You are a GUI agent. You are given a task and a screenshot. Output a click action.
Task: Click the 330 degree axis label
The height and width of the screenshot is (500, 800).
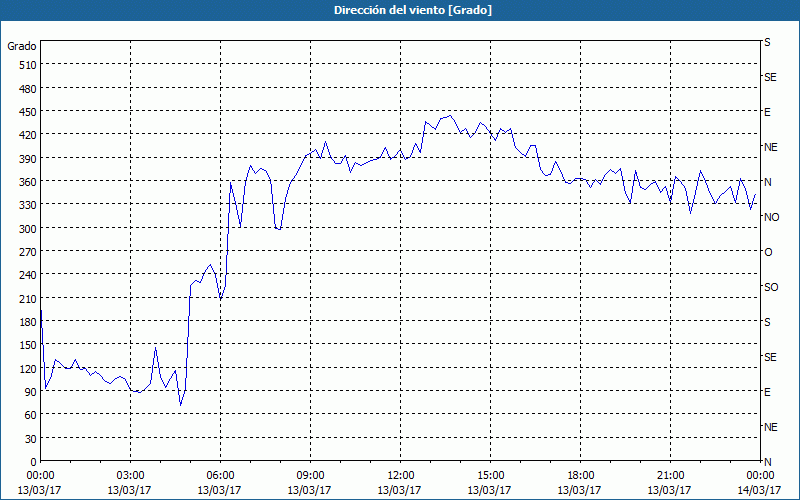(x=28, y=205)
